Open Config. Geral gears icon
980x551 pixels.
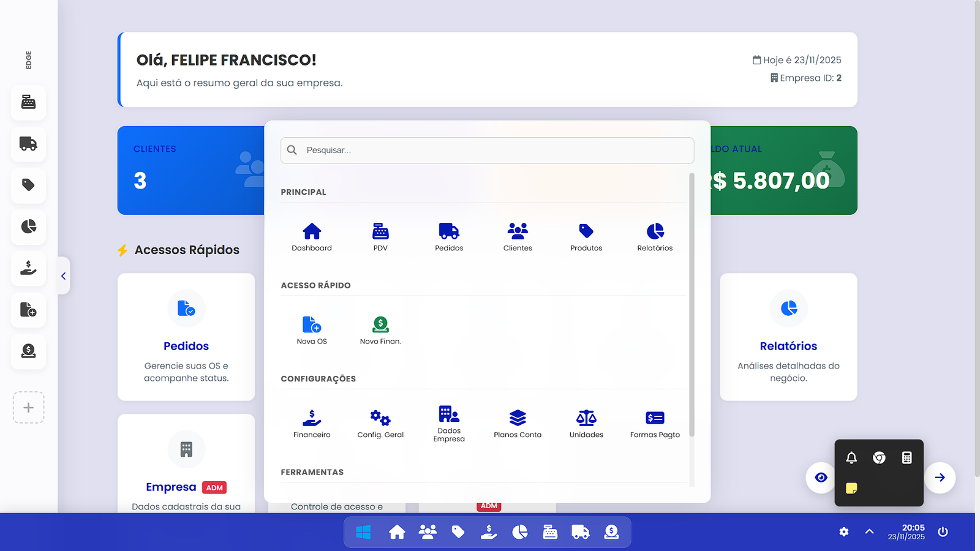(380, 421)
